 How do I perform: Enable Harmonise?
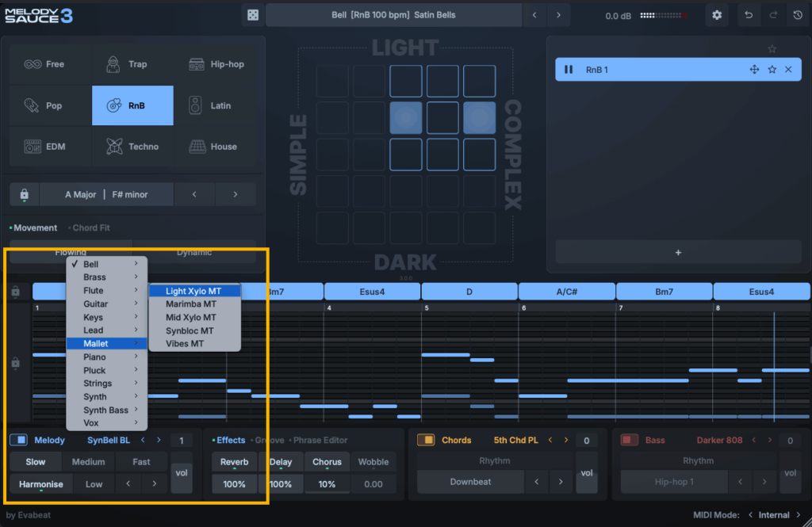[41, 484]
